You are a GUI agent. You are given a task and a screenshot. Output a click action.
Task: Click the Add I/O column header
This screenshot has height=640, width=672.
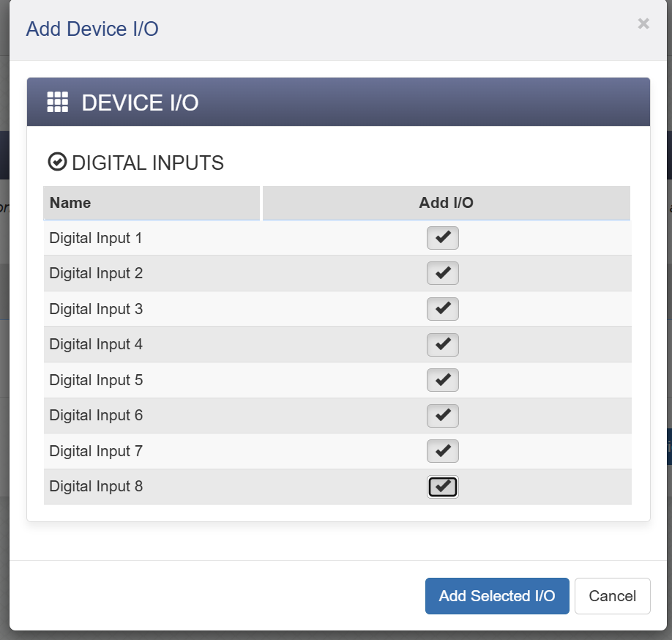point(446,203)
